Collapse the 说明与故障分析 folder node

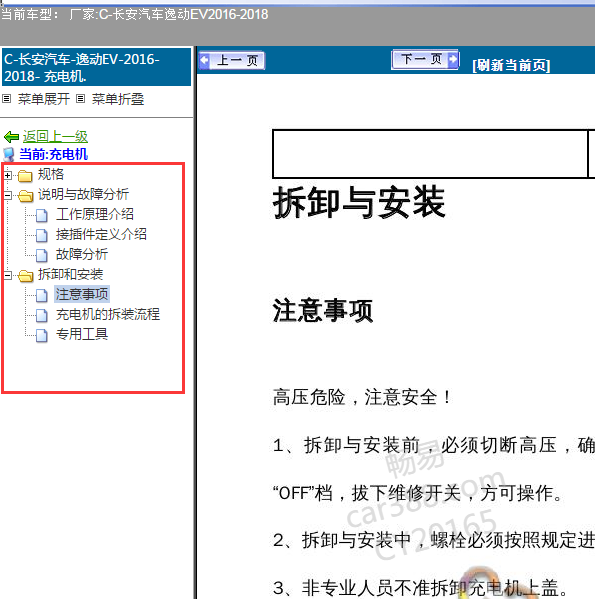click(x=8, y=195)
